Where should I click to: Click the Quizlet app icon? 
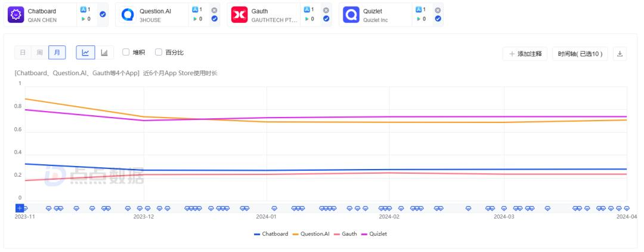[x=351, y=15]
